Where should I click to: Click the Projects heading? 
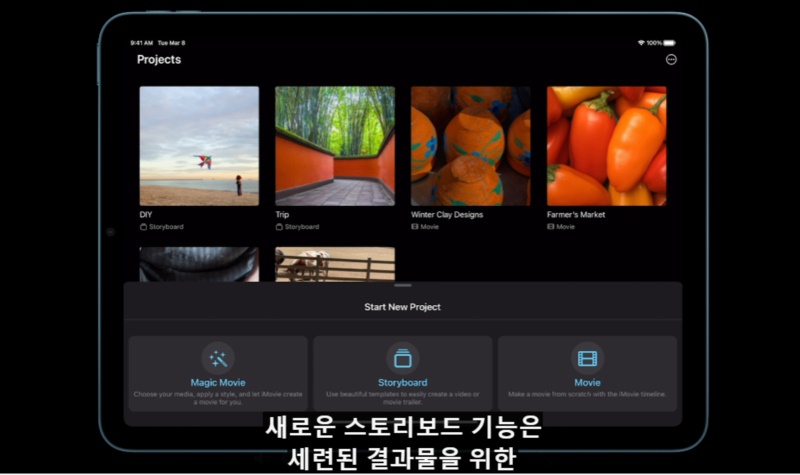159,60
